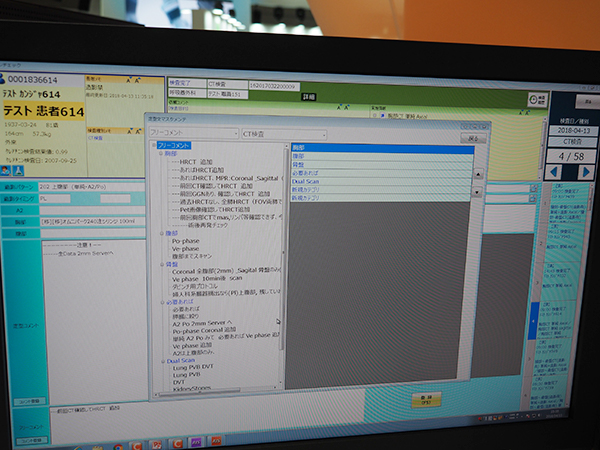Select the Lung PVB DVT tree item
The width and height of the screenshot is (600, 450).
coord(192,367)
